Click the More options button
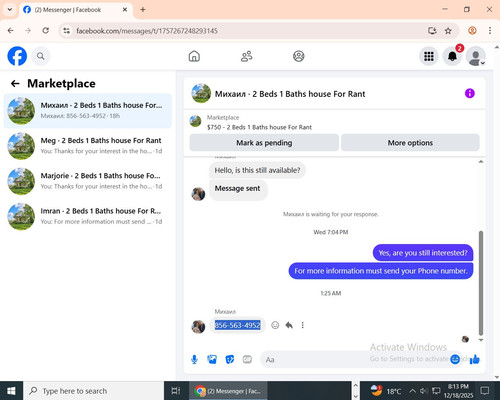 point(410,143)
